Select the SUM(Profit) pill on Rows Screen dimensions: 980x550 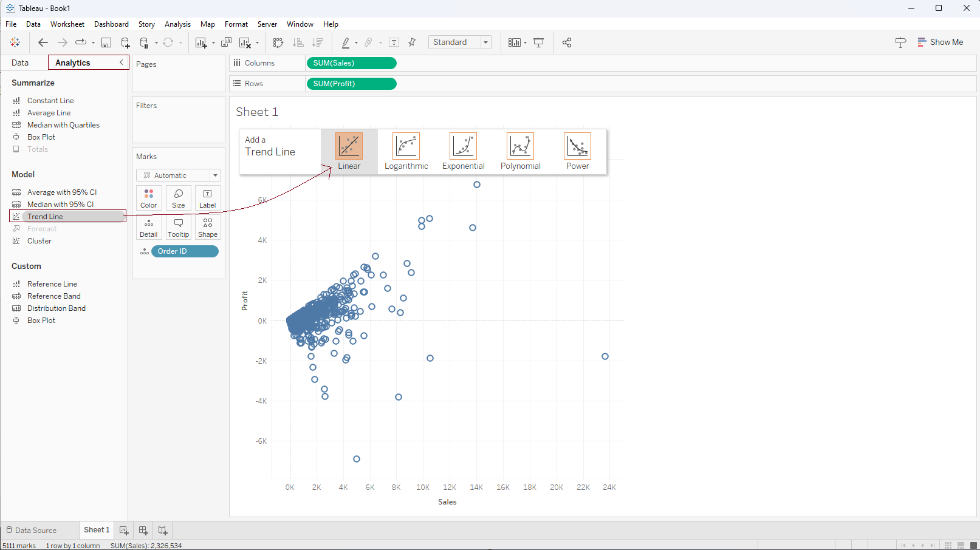352,84
